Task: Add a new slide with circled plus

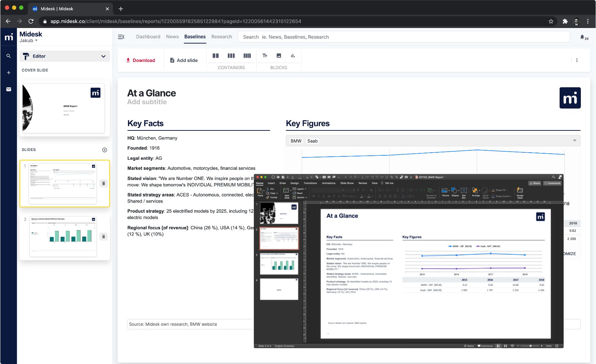Action: pyautogui.click(x=105, y=150)
